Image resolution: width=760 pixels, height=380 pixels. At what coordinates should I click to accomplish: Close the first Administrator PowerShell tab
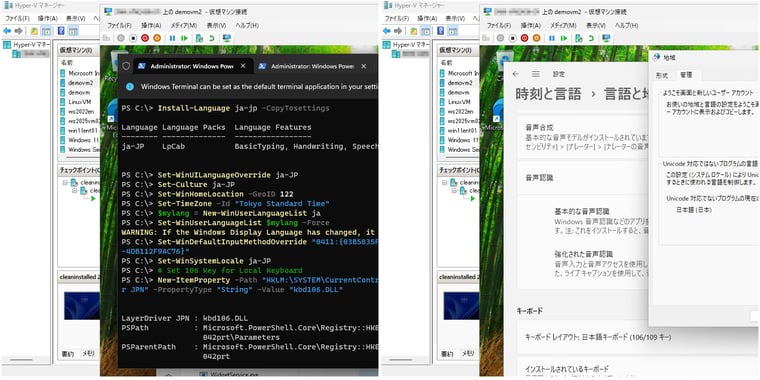(243, 66)
